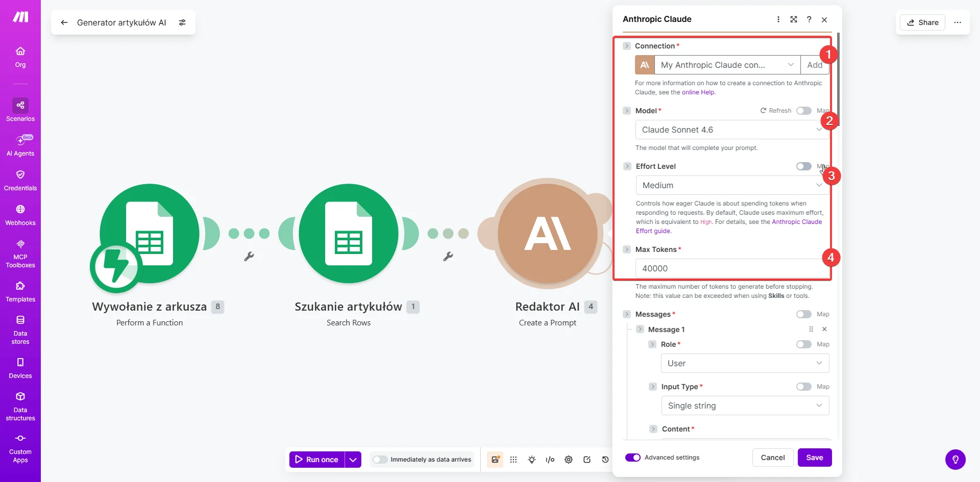Select the Wywołanie z arkusza module
980x482 pixels.
150,233
